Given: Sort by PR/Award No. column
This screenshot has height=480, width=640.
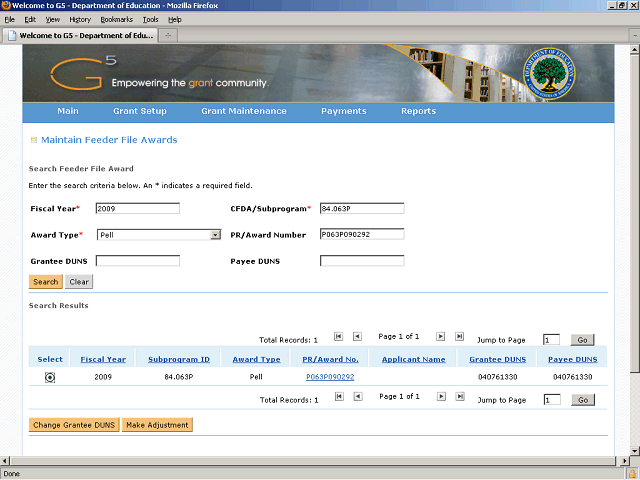Looking at the screenshot, I should click(330, 359).
